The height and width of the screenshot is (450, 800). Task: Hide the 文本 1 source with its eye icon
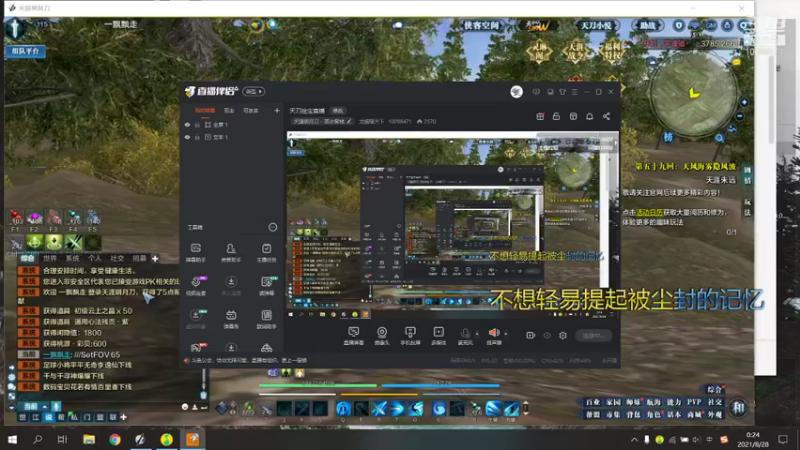(x=187, y=137)
